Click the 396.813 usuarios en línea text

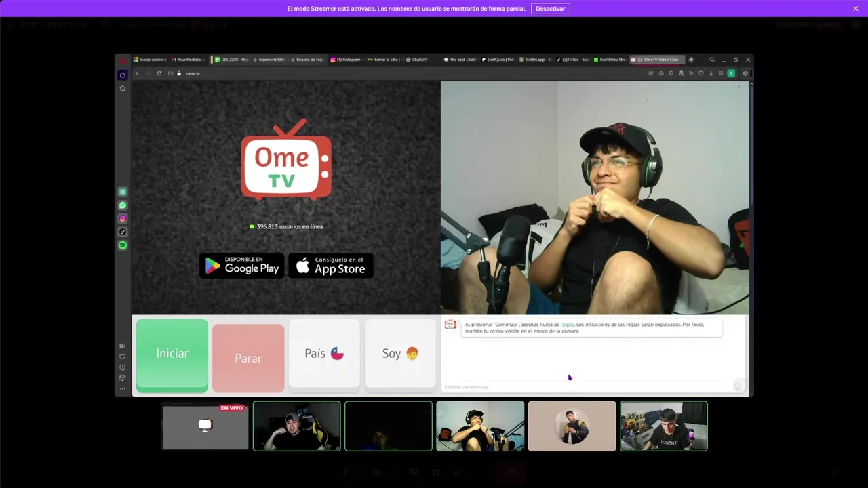tap(290, 226)
